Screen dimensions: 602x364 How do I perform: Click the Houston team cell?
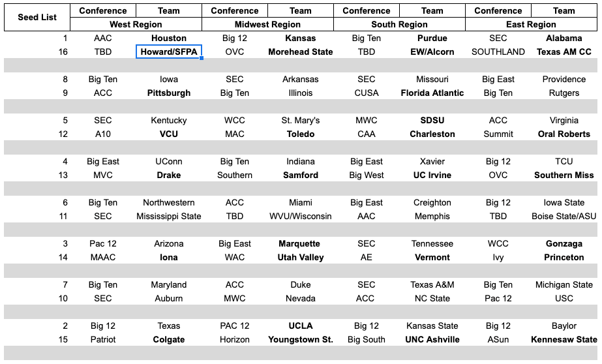tap(169, 38)
